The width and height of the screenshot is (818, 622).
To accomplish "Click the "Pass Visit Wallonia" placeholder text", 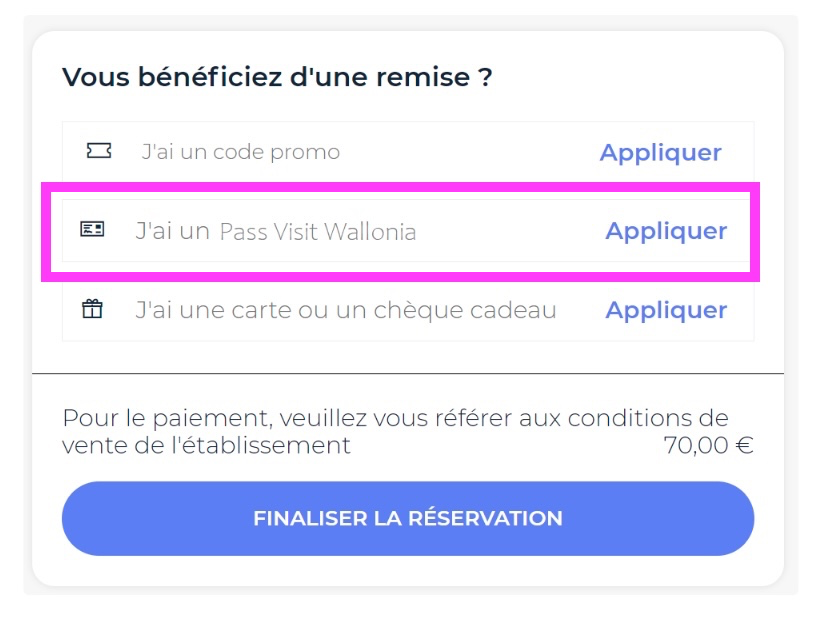I will point(318,232).
